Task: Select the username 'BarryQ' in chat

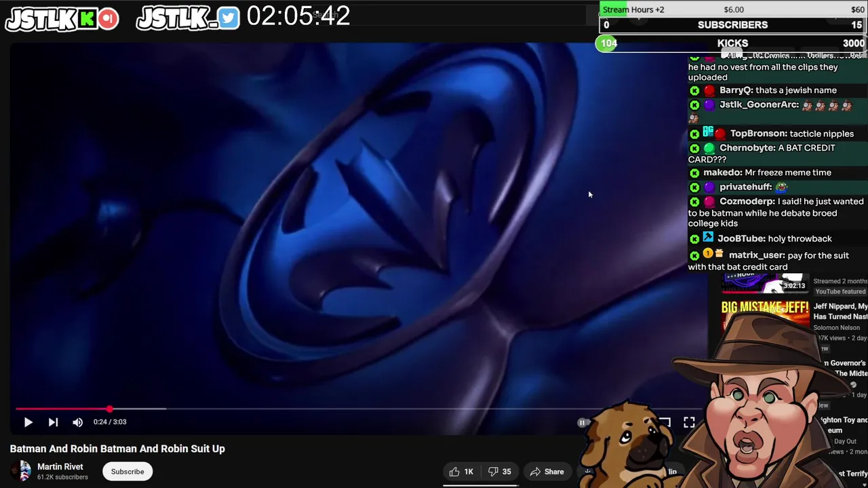Action: click(x=736, y=90)
